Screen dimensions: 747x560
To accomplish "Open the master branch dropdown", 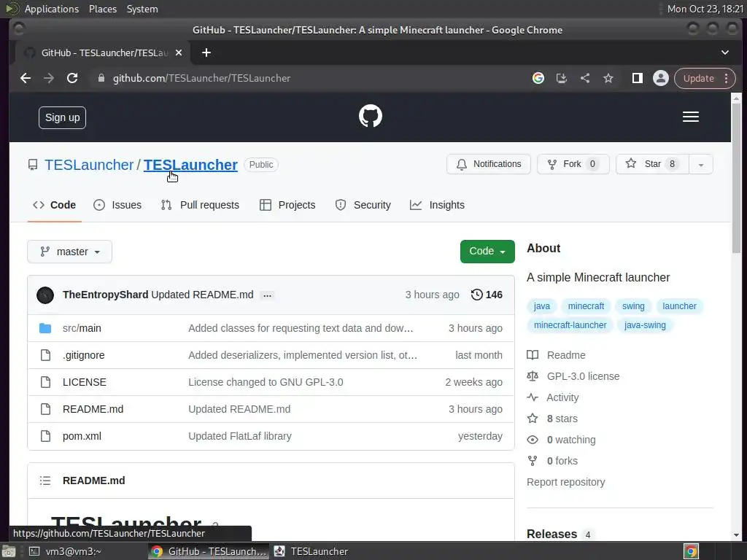I will 69,252.
